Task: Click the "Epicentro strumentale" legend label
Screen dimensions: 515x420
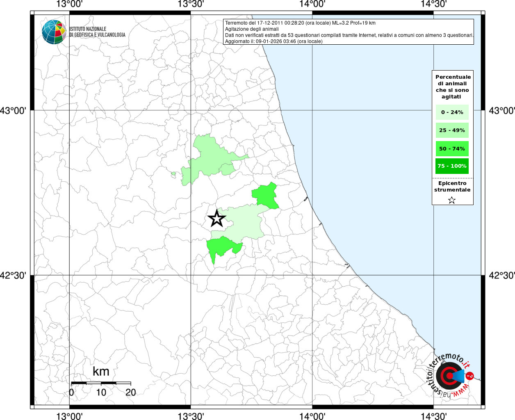Action: point(452,187)
